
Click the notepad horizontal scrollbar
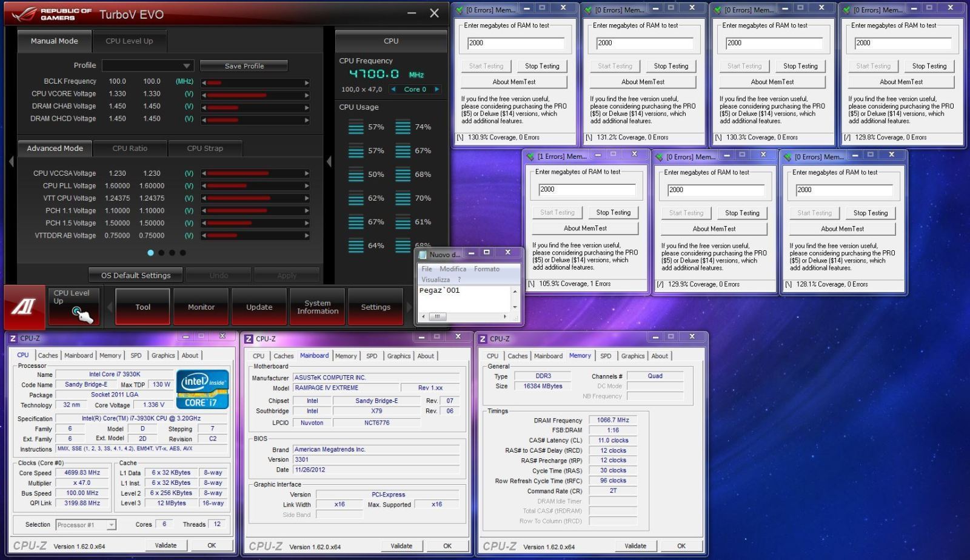pos(465,316)
